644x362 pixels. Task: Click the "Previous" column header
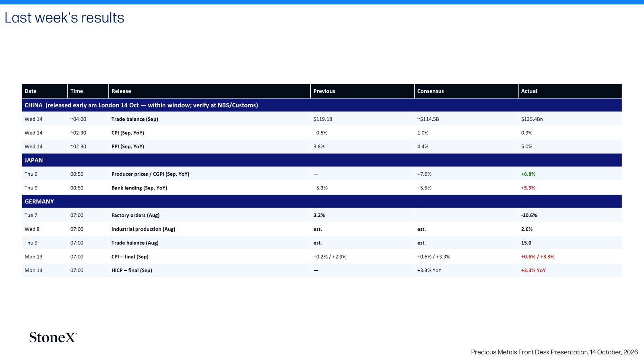click(362, 91)
